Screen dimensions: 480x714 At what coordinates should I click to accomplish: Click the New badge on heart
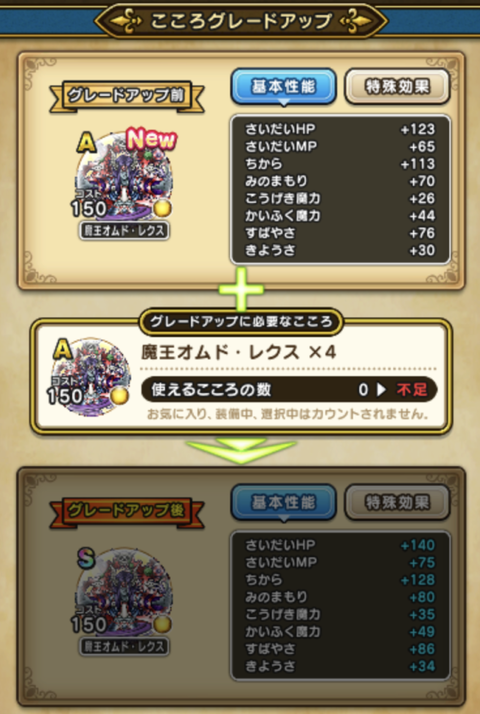tap(151, 139)
